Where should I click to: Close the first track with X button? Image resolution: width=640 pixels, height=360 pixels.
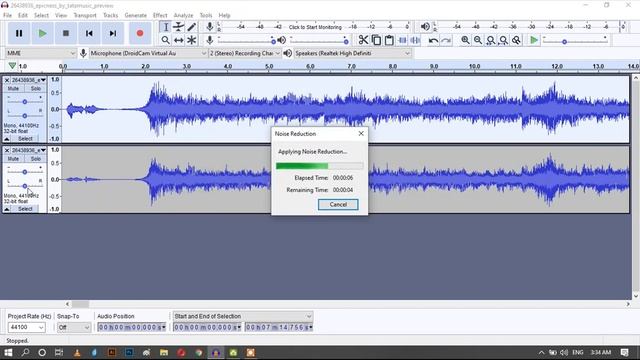point(7,80)
